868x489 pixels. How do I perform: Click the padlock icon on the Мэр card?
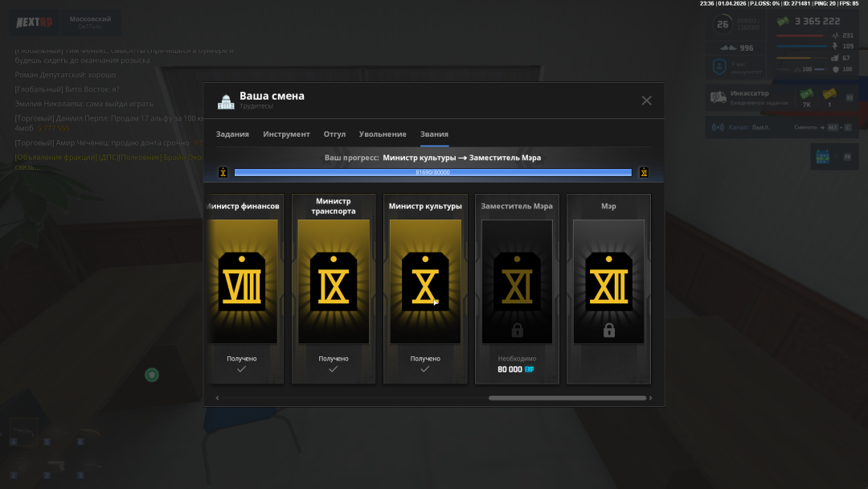(x=609, y=330)
